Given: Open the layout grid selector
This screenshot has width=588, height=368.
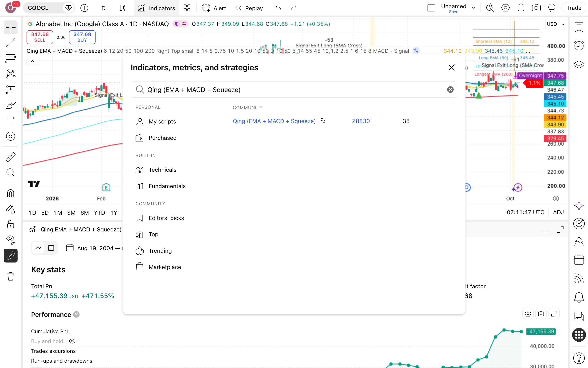Looking at the screenshot, I should (187, 8).
